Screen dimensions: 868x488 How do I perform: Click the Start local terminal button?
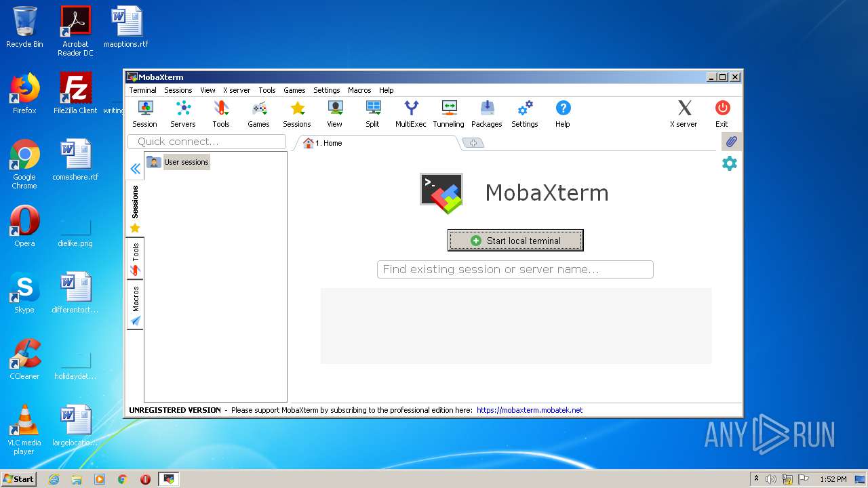click(x=515, y=240)
